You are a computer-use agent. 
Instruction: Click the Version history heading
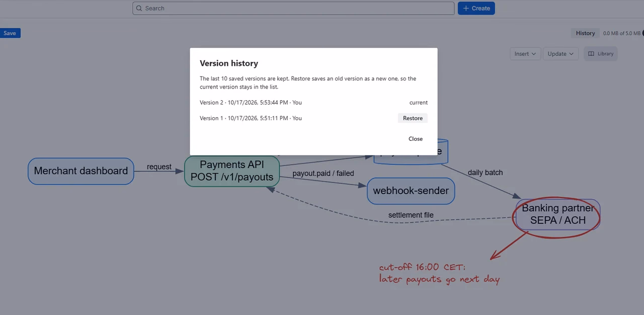coord(229,63)
